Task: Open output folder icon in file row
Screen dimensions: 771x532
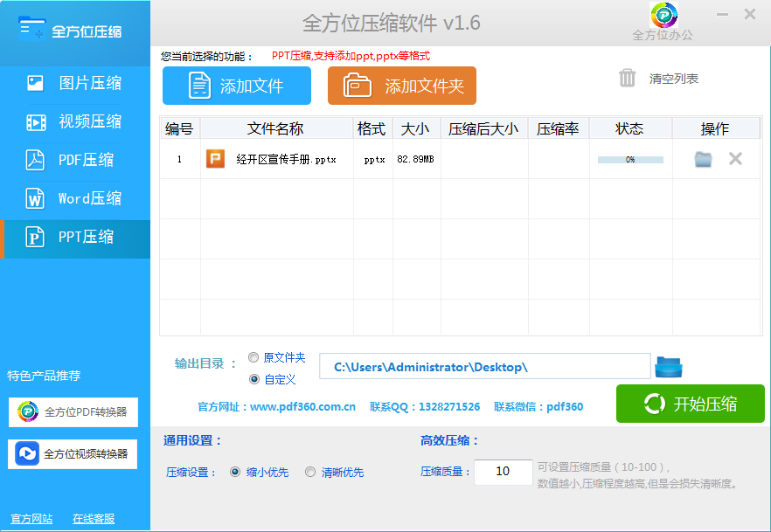Action: (x=703, y=159)
